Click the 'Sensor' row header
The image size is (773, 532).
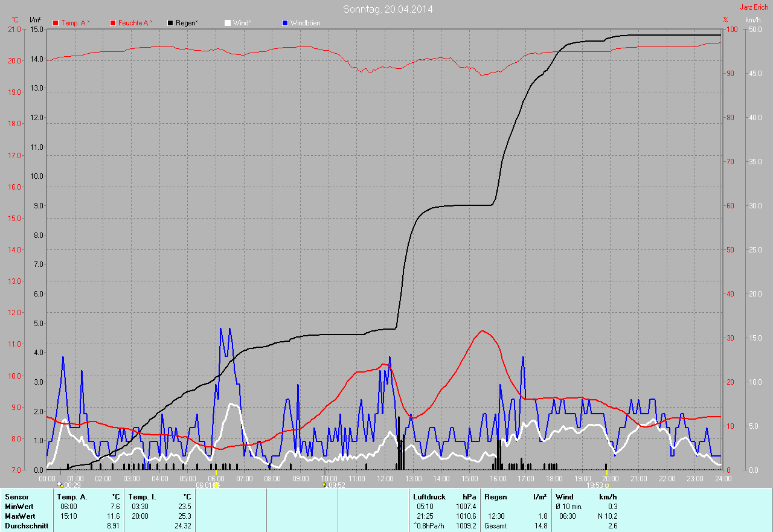click(x=16, y=497)
